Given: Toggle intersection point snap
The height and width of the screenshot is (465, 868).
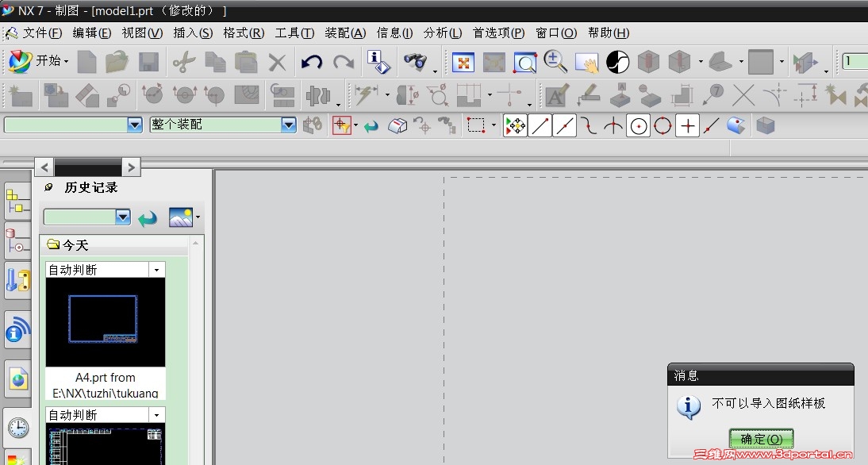Looking at the screenshot, I should click(x=613, y=125).
